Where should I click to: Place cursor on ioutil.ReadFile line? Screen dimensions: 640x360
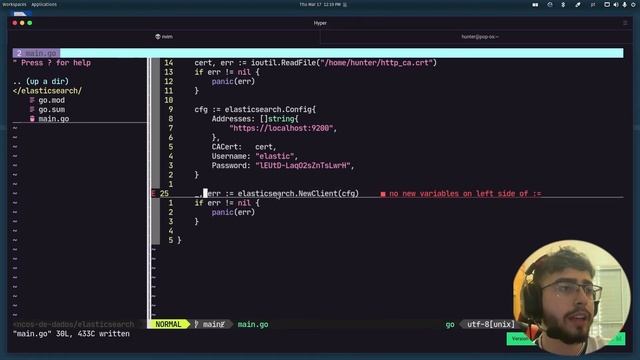point(316,63)
